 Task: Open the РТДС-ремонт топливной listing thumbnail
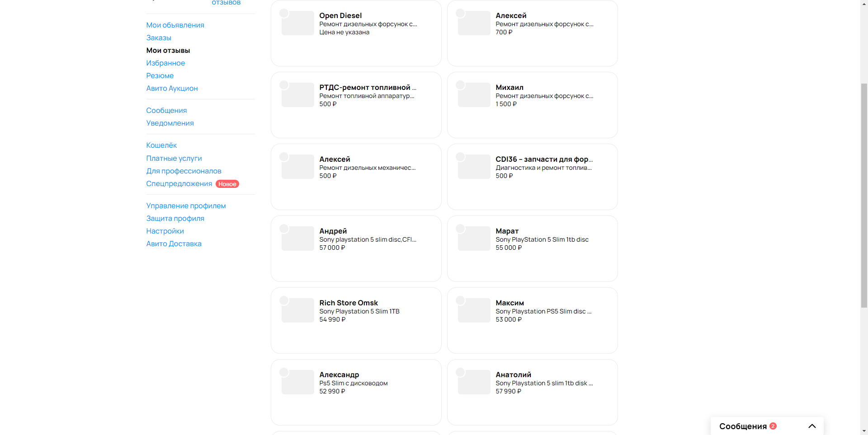(x=297, y=95)
